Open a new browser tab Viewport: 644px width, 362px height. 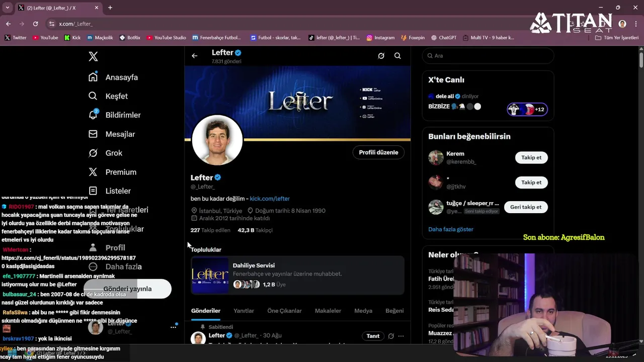point(110,8)
